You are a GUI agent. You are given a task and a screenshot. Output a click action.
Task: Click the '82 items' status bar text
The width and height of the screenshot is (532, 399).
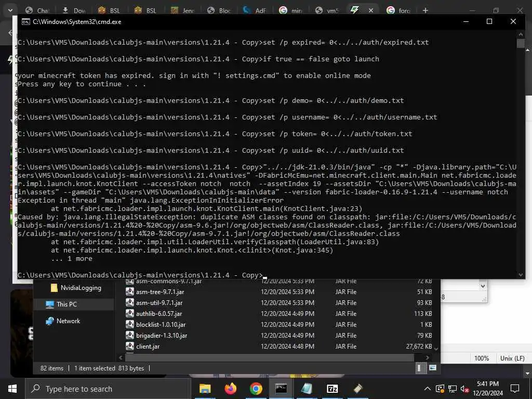pyautogui.click(x=51, y=368)
